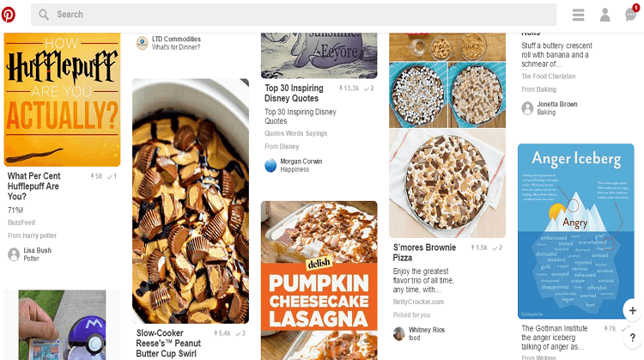Click Lisa Bush's profile avatar

pyautogui.click(x=14, y=254)
